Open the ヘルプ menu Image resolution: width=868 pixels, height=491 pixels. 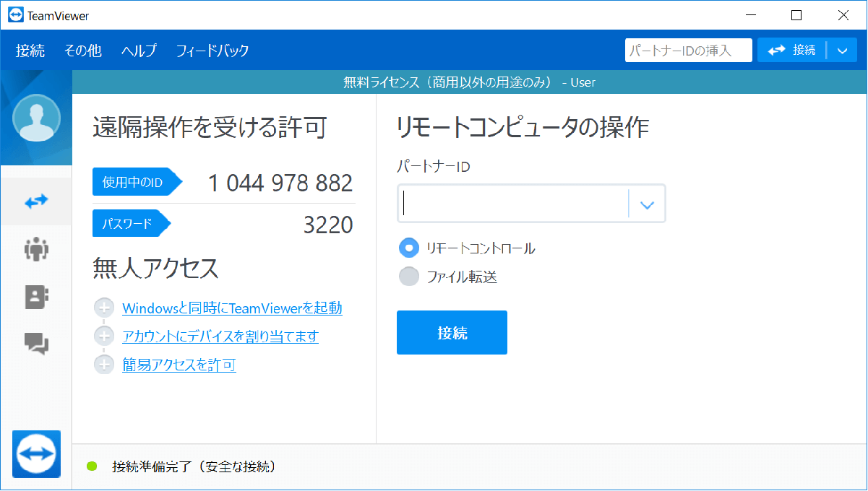[139, 51]
